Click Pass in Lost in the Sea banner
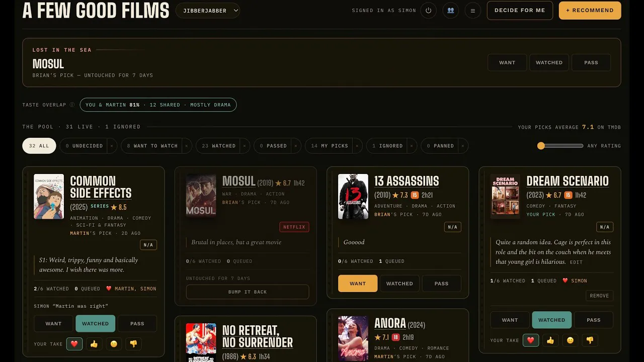This screenshot has width=644, height=362. coord(591,62)
